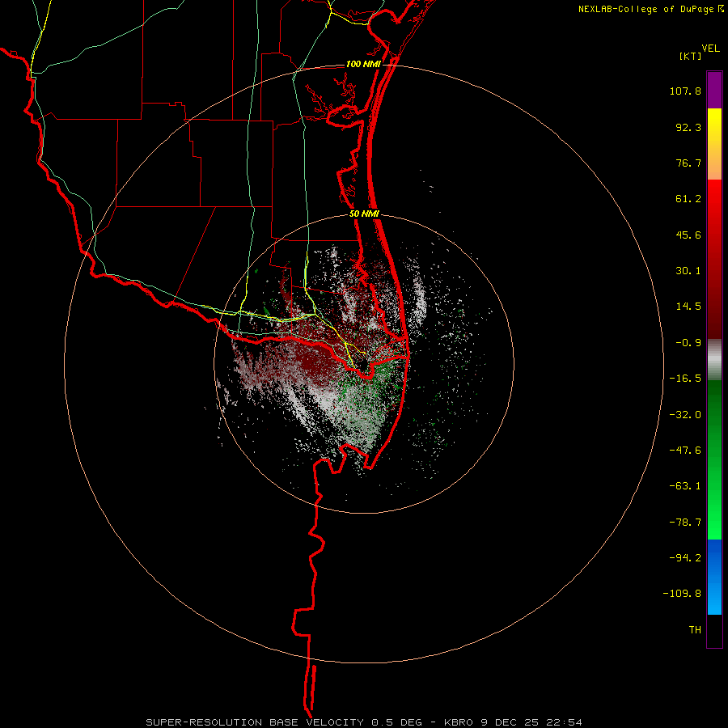Click the -47.6 velocity scale value
The height and width of the screenshot is (728, 728).
[685, 451]
